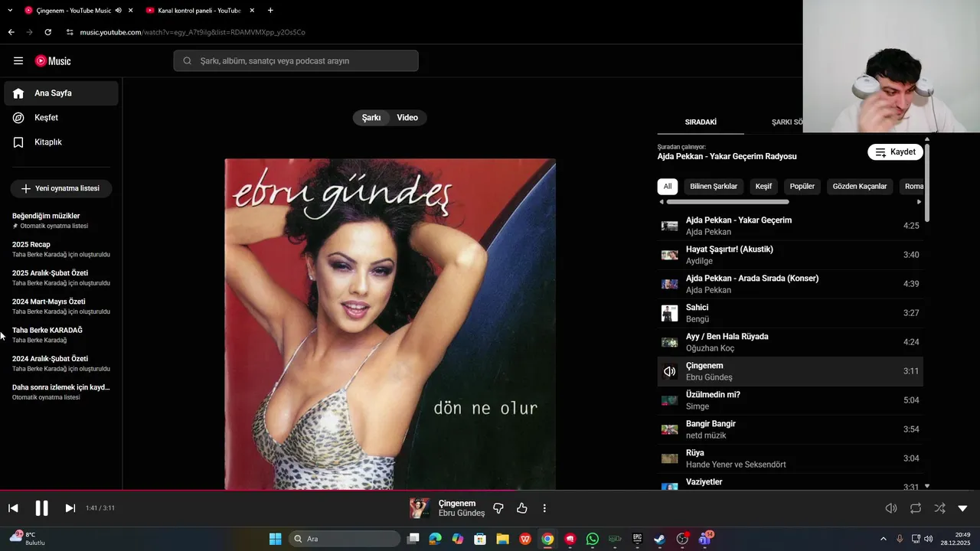980x551 pixels.
Task: Select the SIRADAKİ tab
Action: (x=701, y=122)
